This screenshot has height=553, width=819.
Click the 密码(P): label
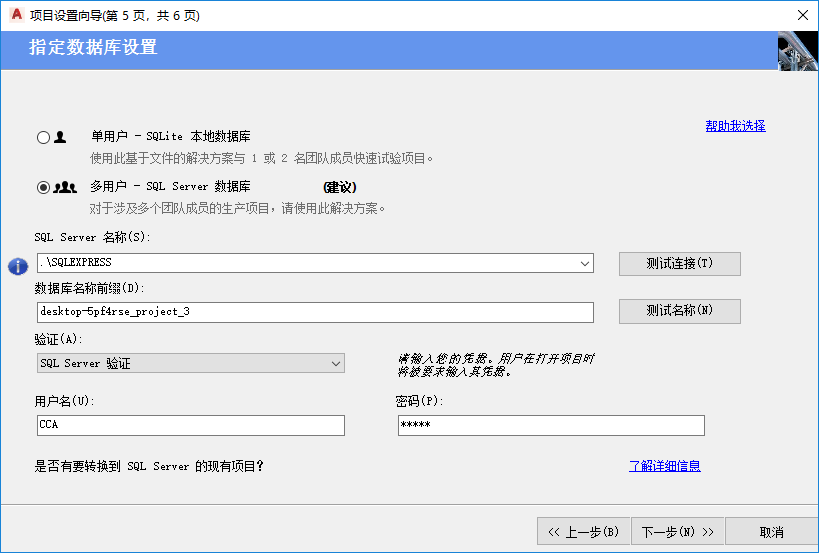pos(419,401)
